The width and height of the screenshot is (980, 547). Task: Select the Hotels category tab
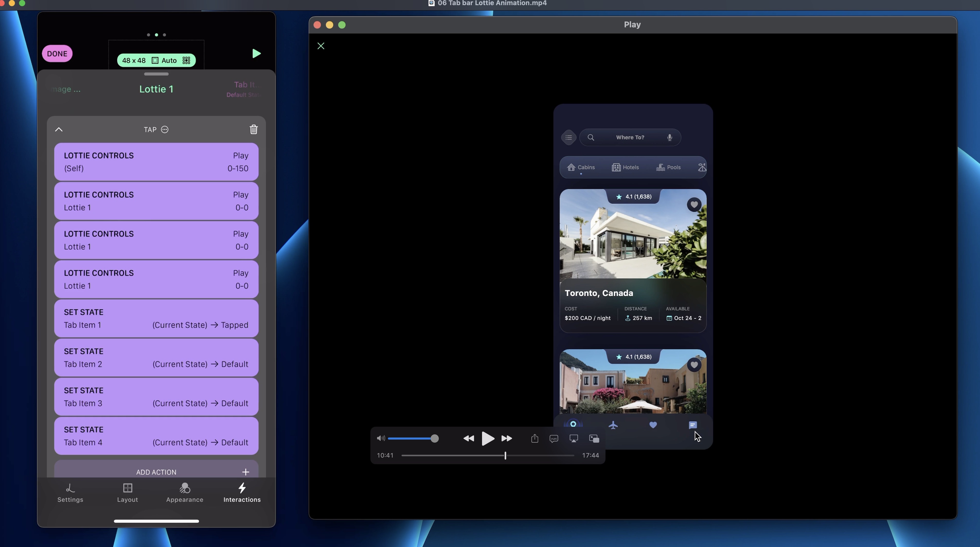coord(625,167)
